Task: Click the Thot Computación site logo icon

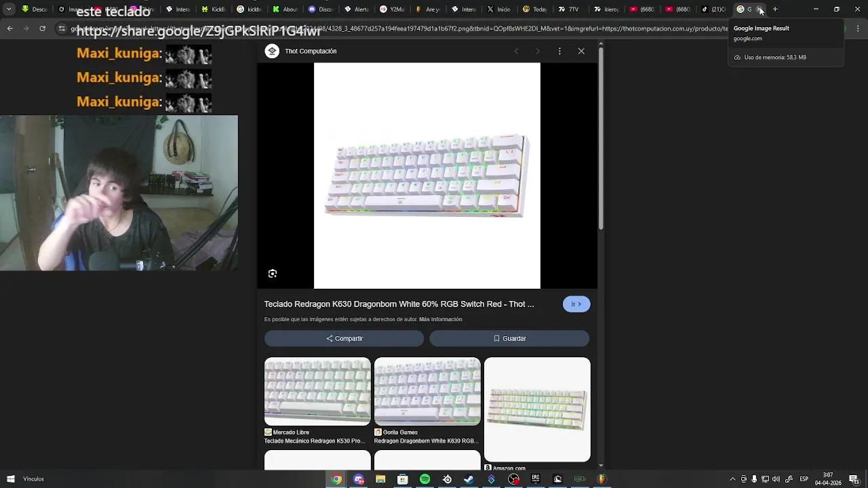Action: point(272,51)
